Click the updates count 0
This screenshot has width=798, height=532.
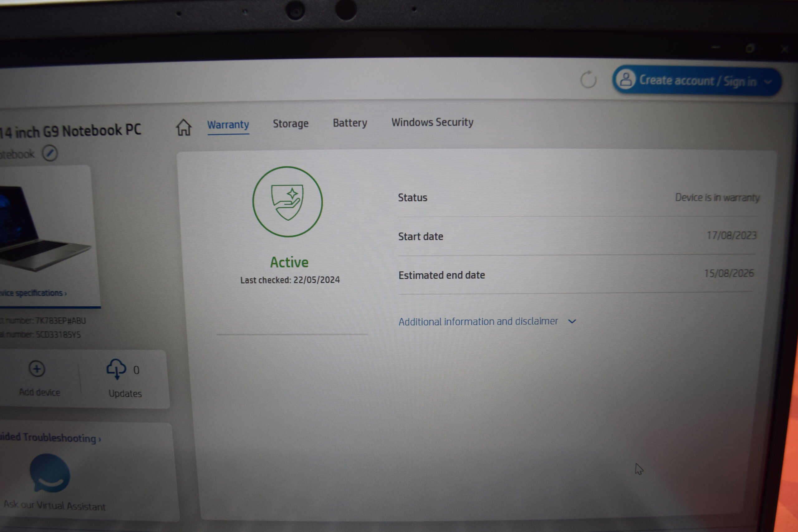pyautogui.click(x=137, y=370)
